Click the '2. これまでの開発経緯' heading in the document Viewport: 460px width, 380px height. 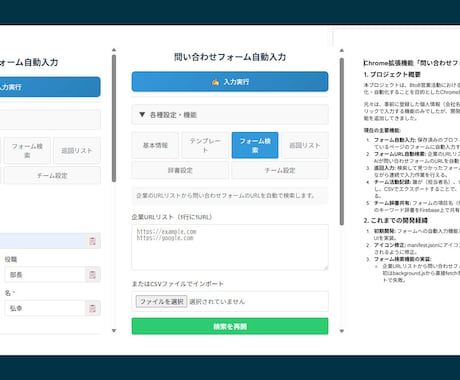[396, 220]
